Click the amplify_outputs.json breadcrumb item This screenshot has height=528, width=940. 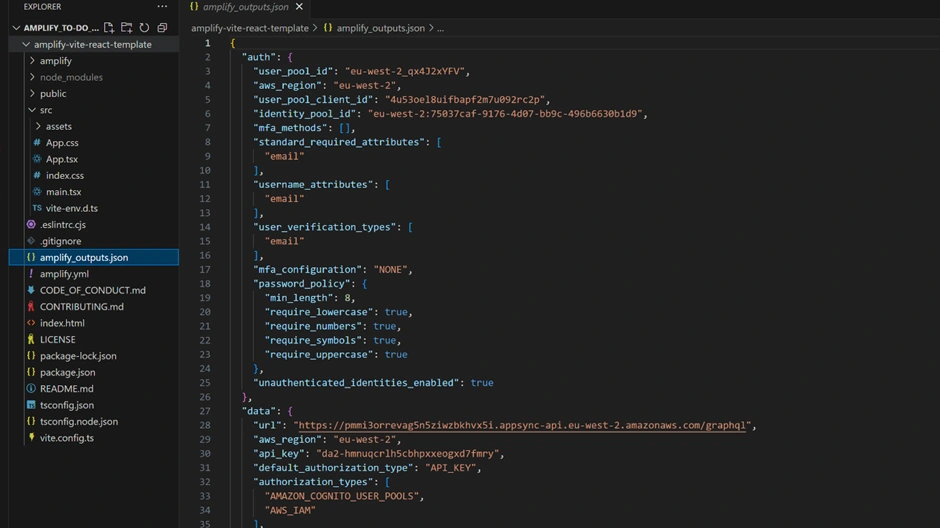(x=380, y=28)
